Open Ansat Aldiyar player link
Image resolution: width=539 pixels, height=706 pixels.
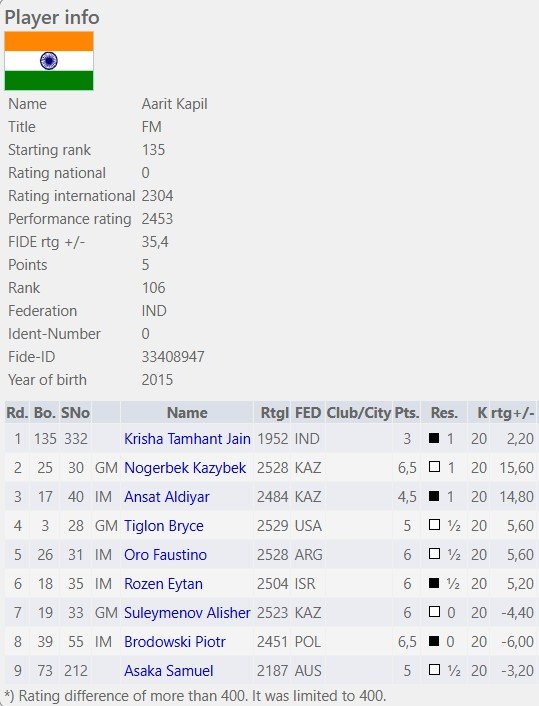coord(167,497)
